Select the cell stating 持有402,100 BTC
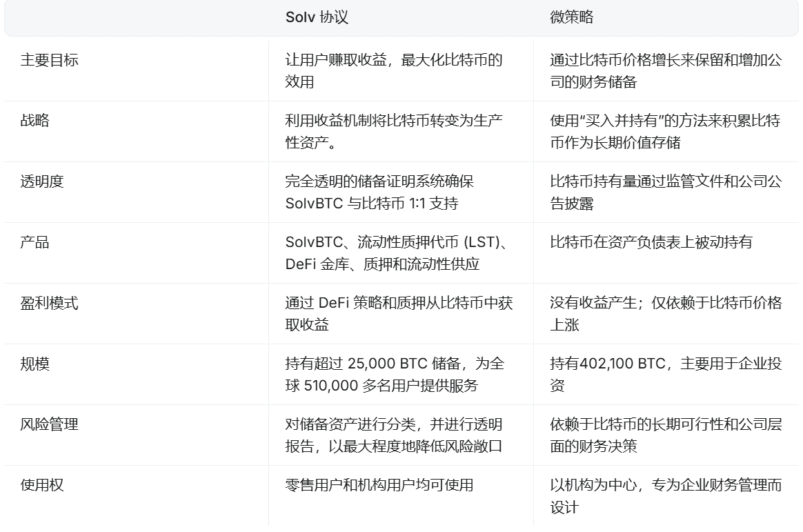This screenshot has width=803, height=532. click(x=666, y=374)
